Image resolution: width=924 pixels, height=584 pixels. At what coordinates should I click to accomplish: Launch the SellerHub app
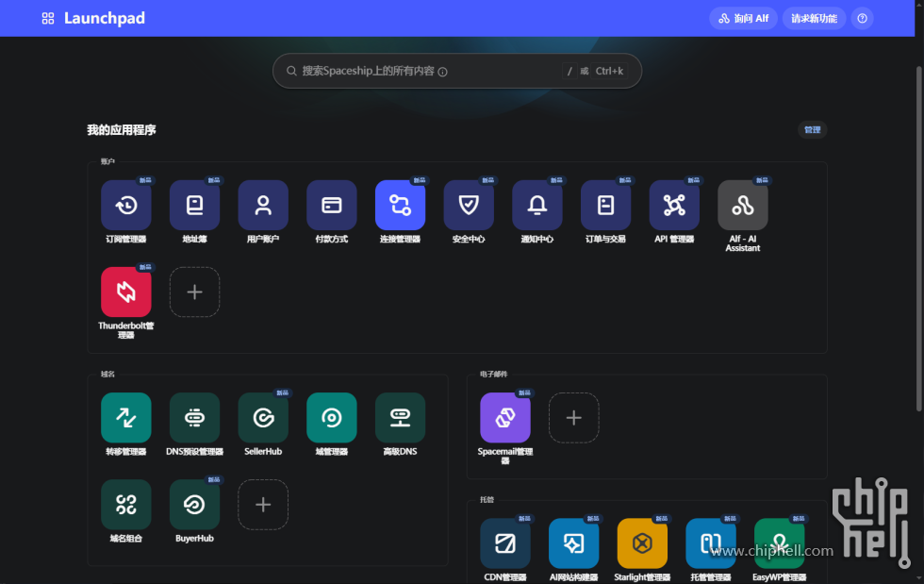263,418
